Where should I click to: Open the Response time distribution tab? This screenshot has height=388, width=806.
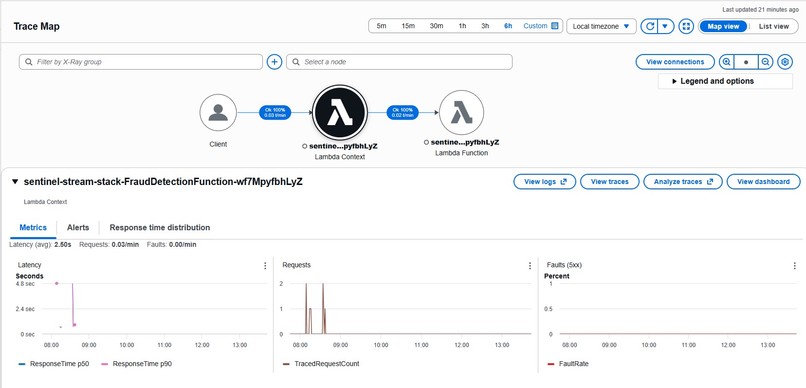click(x=160, y=227)
